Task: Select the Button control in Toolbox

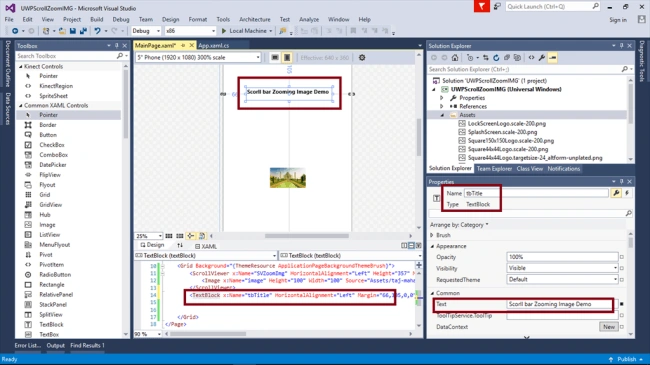Action: [x=48, y=135]
